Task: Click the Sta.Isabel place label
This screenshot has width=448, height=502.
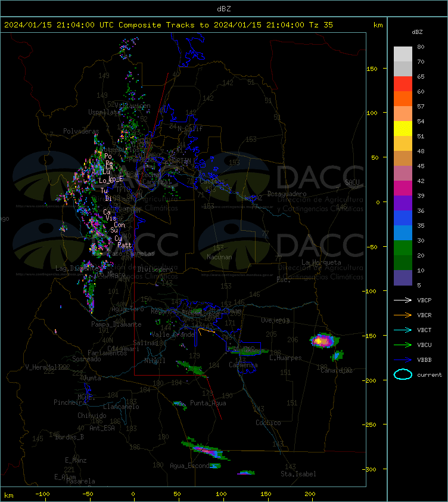Action: click(298, 474)
